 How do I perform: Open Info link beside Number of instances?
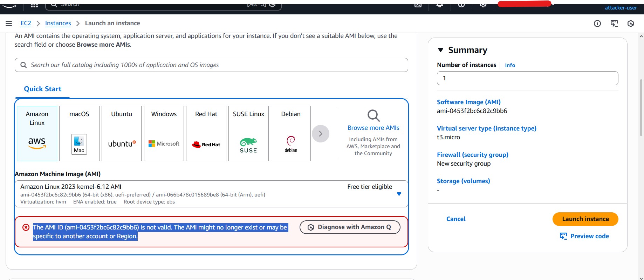(510, 65)
